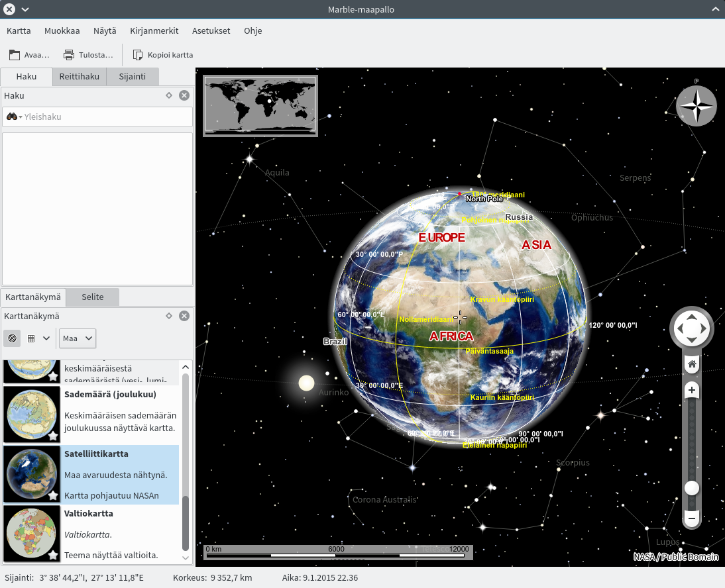The image size is (725, 588).
Task: Toggle favorite star on Valtiokartta
Action: [53, 555]
